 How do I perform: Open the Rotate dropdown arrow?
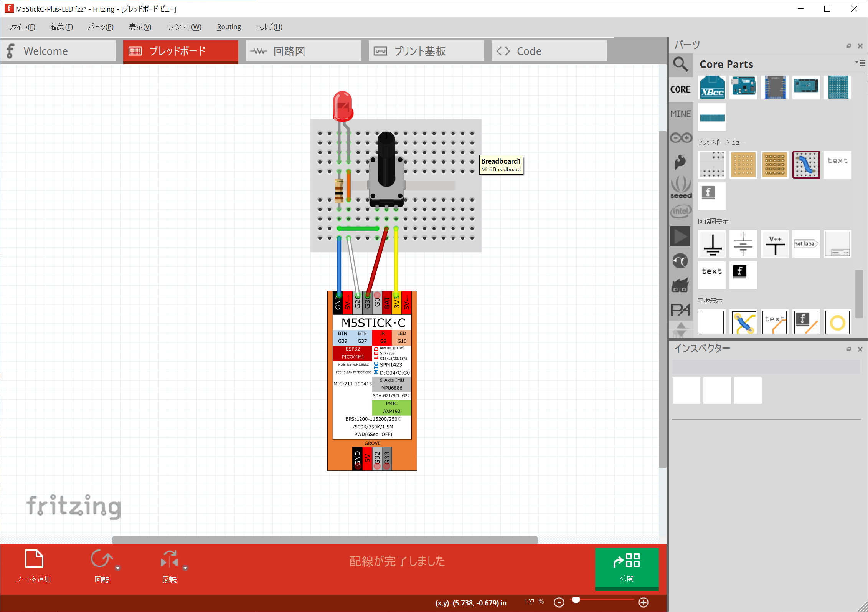(118, 568)
